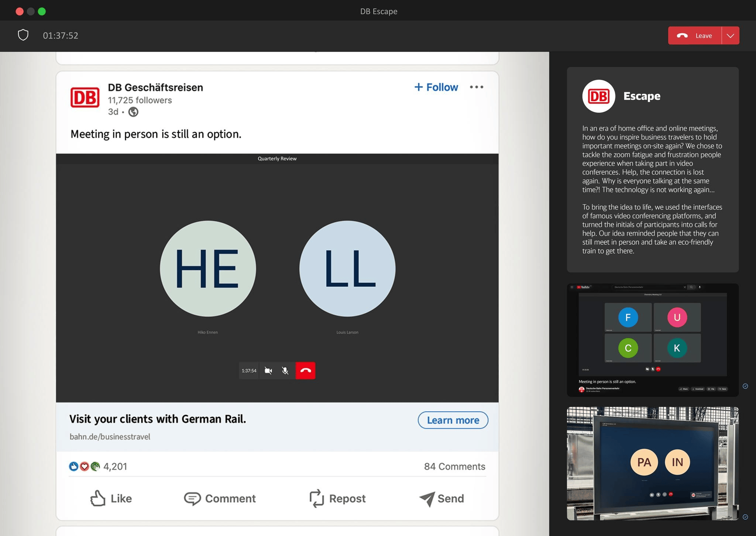756x536 pixels.
Task: Open the 84 Comments link
Action: tap(455, 467)
